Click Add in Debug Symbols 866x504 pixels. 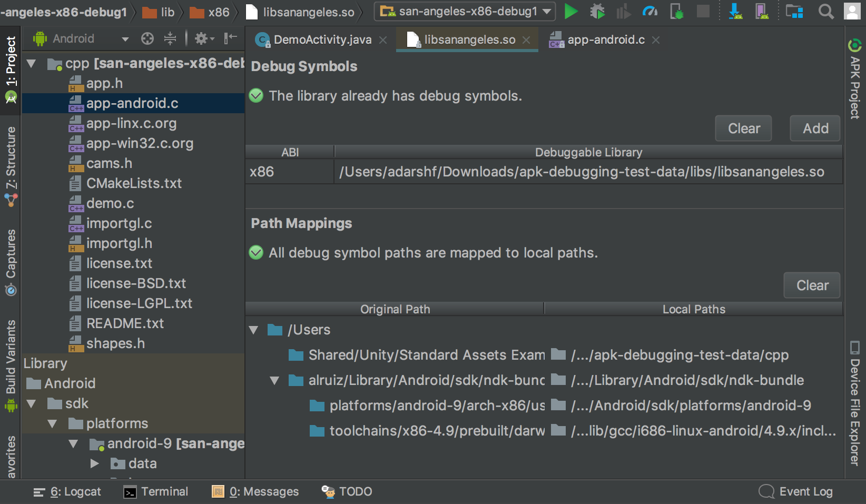pyautogui.click(x=814, y=128)
